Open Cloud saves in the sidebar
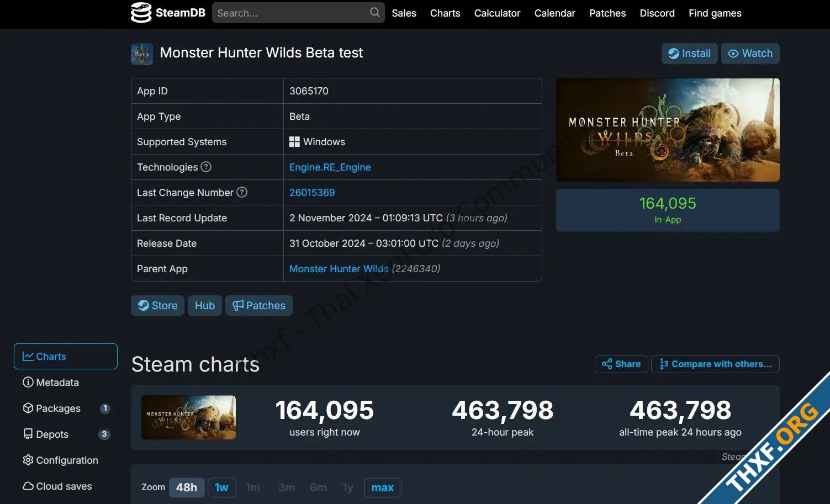Viewport: 830px width, 504px height. pos(66,486)
